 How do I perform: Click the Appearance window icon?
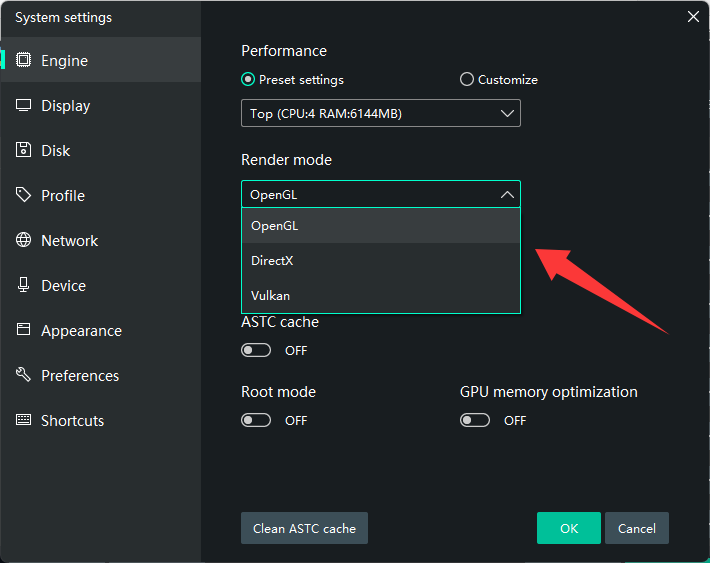tap(23, 330)
